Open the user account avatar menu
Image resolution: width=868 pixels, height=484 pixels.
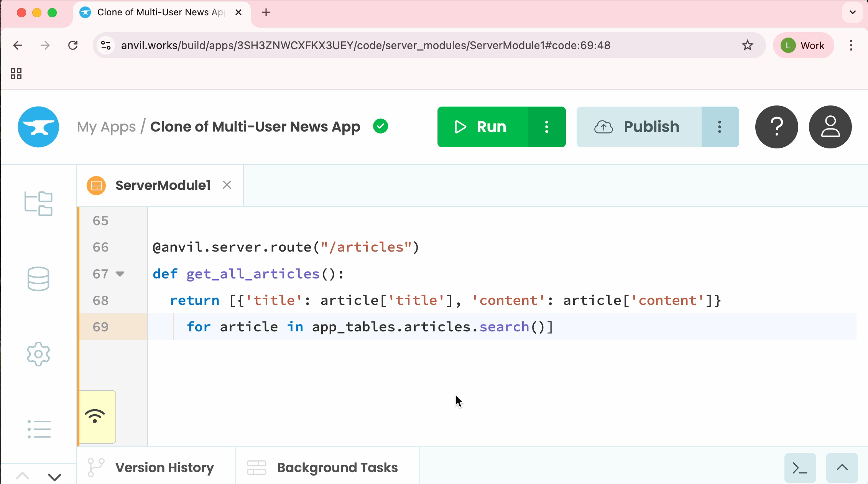[x=830, y=127]
